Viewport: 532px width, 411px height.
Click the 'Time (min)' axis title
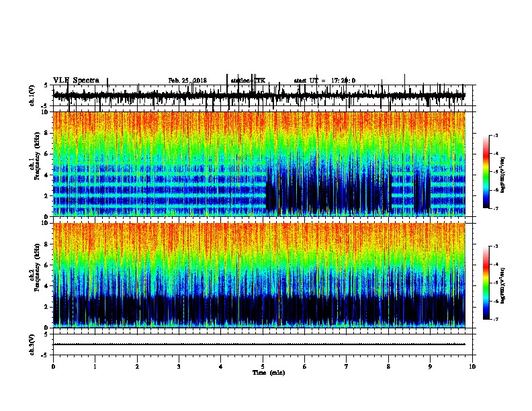pos(269,373)
